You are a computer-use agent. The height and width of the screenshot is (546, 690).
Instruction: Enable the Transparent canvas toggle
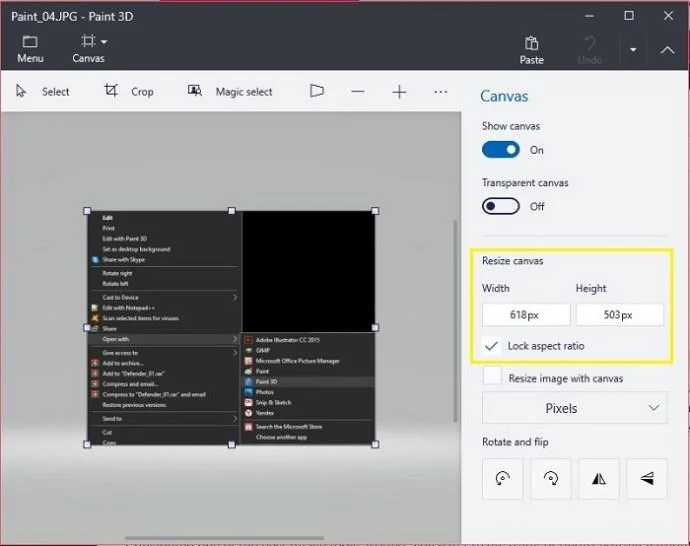[501, 206]
